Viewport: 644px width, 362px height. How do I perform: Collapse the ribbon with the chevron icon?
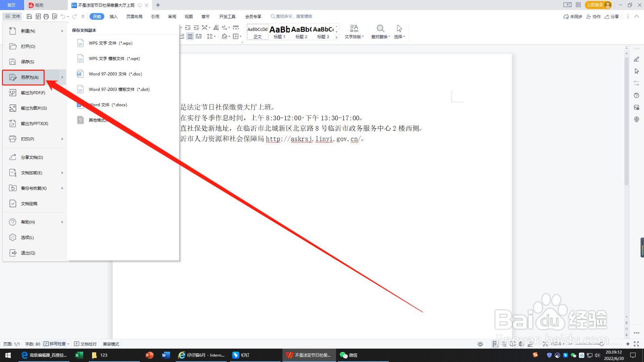click(636, 16)
